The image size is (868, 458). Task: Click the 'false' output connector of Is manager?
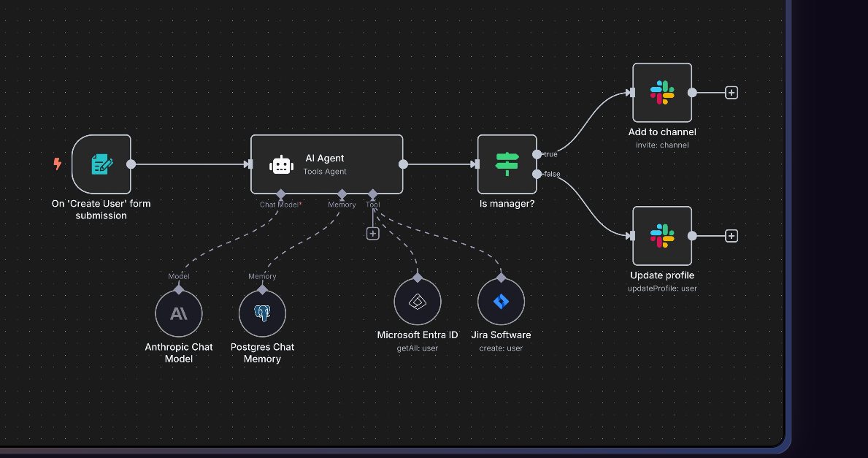(x=537, y=174)
